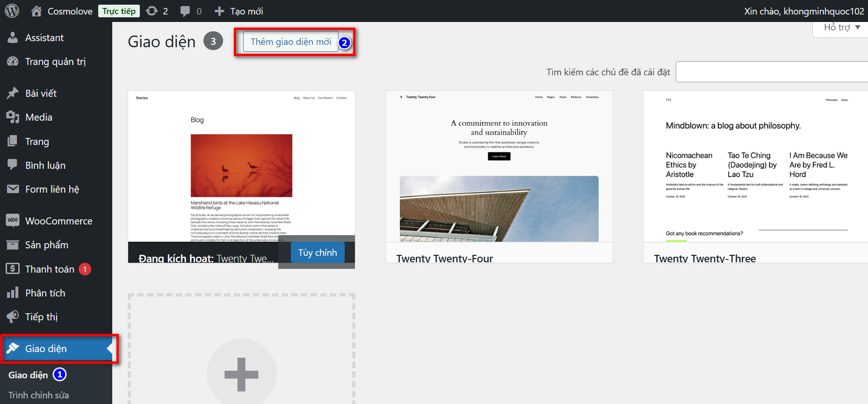Click Phân tích analytics chart icon

pos(13,293)
